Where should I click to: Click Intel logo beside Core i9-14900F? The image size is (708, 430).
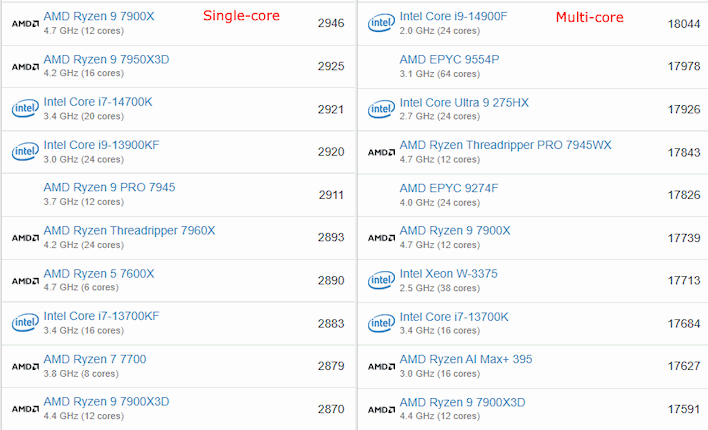[381, 23]
